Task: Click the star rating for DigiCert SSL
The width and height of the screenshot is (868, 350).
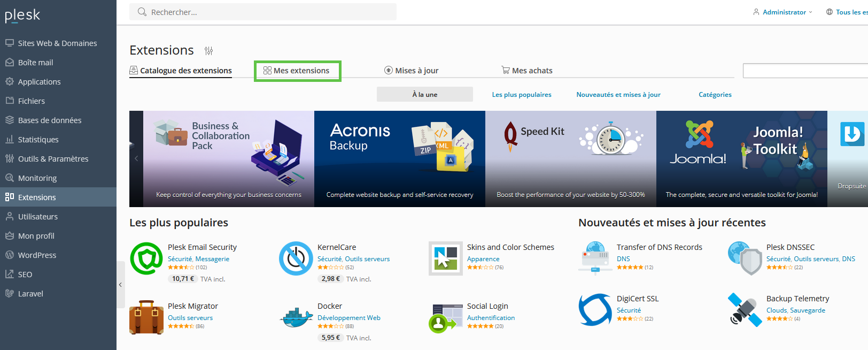Action: pos(630,319)
